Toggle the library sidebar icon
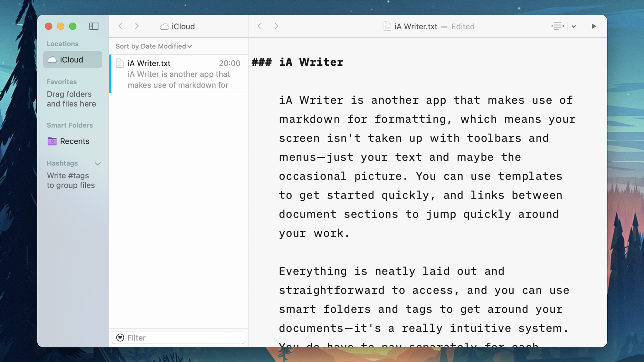Image resolution: width=644 pixels, height=362 pixels. pos(94,26)
